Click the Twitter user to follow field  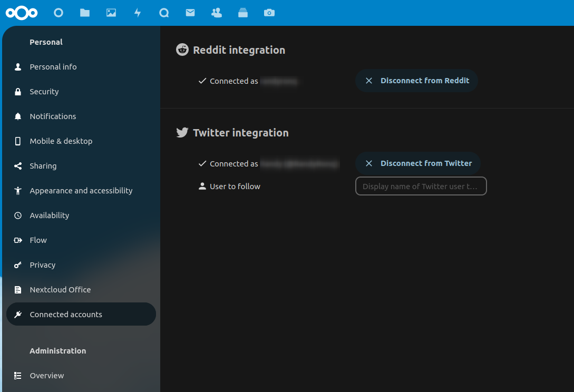pos(421,186)
